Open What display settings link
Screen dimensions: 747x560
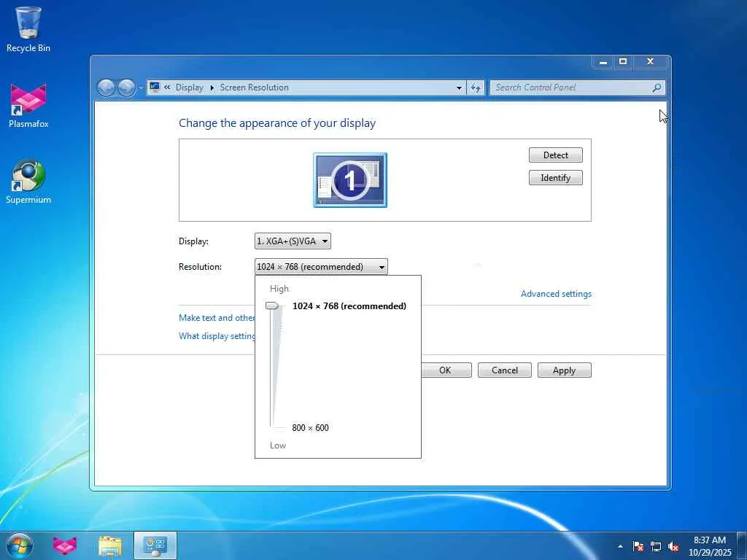click(x=217, y=336)
